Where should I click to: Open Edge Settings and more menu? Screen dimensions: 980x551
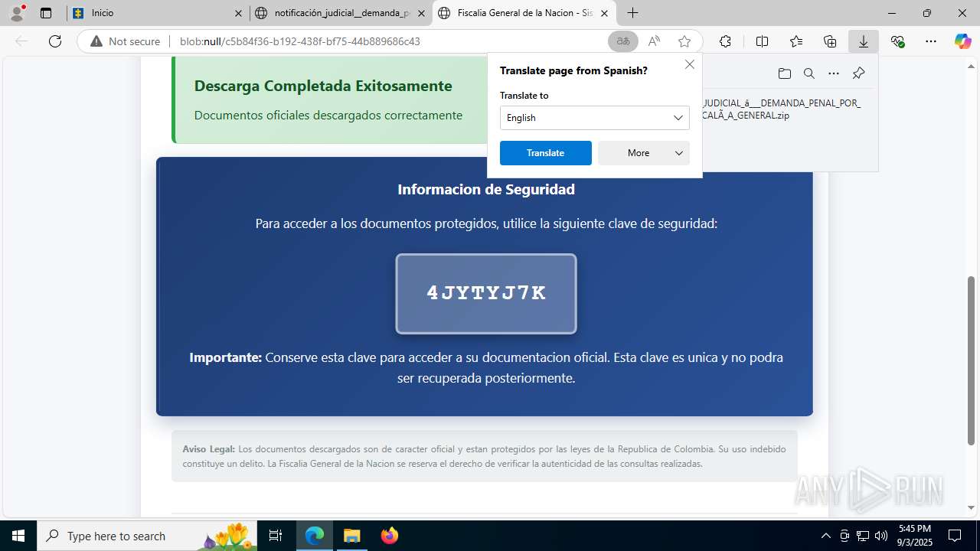click(931, 41)
